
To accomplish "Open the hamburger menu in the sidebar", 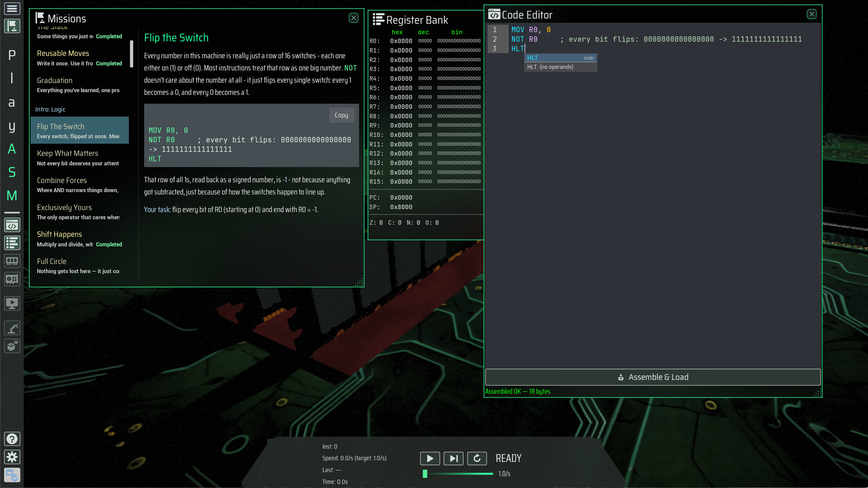I will (x=12, y=8).
